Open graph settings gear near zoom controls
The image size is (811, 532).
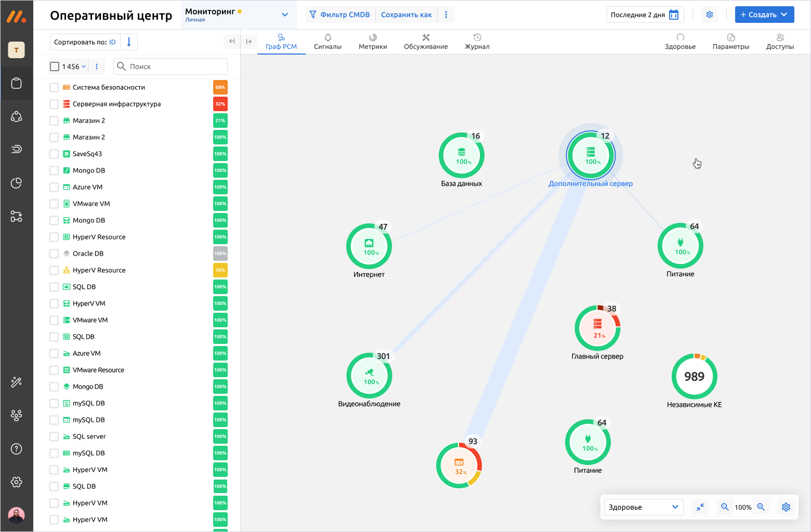pos(786,507)
